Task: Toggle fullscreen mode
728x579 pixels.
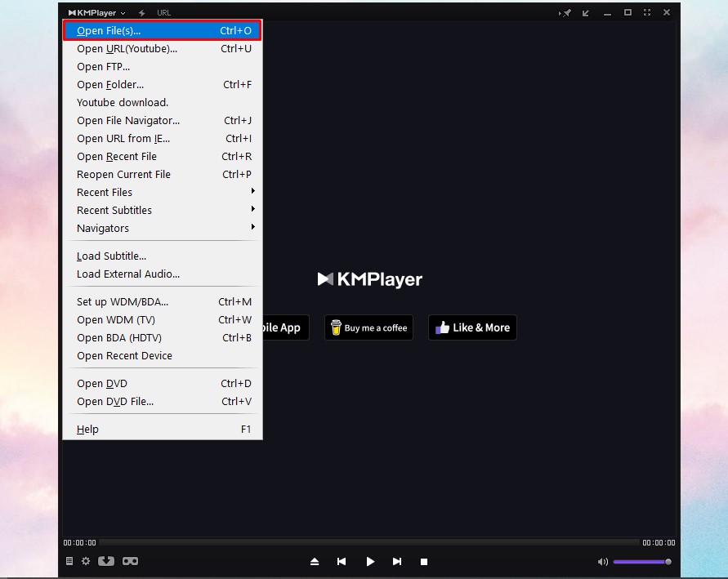Action: pyautogui.click(x=648, y=12)
